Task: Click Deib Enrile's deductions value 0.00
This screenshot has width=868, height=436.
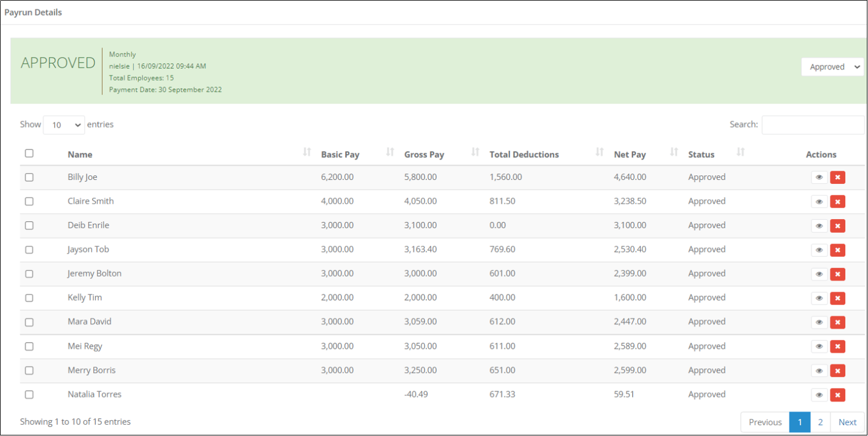Action: [x=498, y=225]
